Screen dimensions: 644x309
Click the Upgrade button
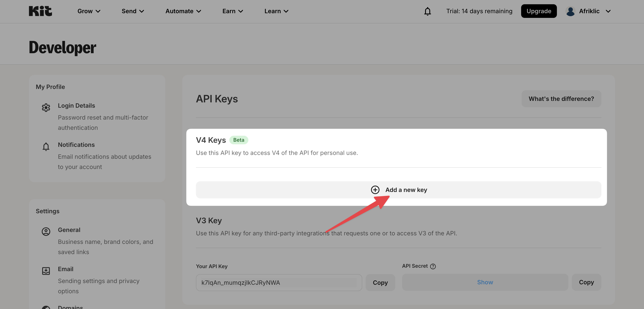tap(539, 11)
